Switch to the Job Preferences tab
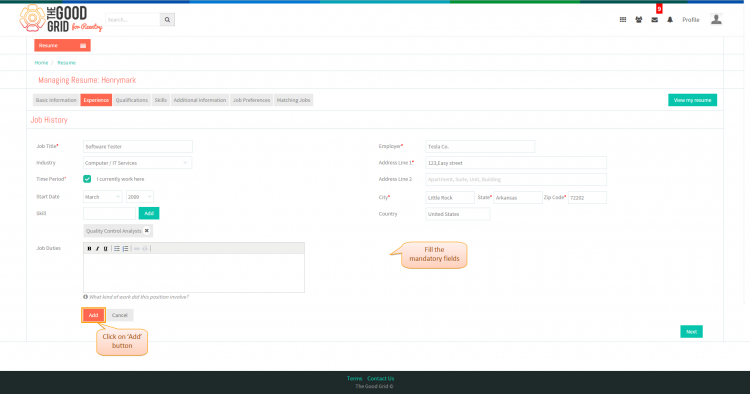This screenshot has width=750, height=394. tap(252, 100)
